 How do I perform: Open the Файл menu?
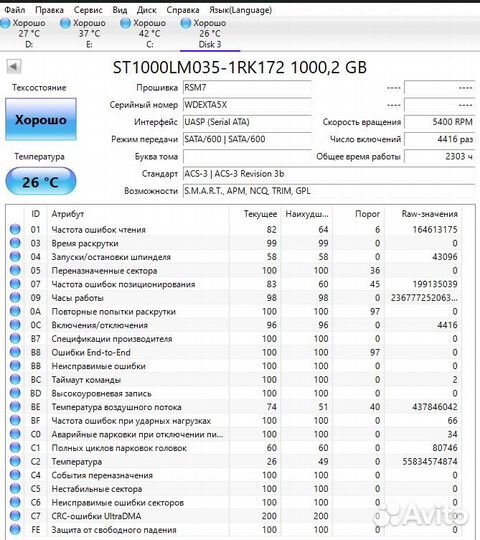(x=15, y=10)
